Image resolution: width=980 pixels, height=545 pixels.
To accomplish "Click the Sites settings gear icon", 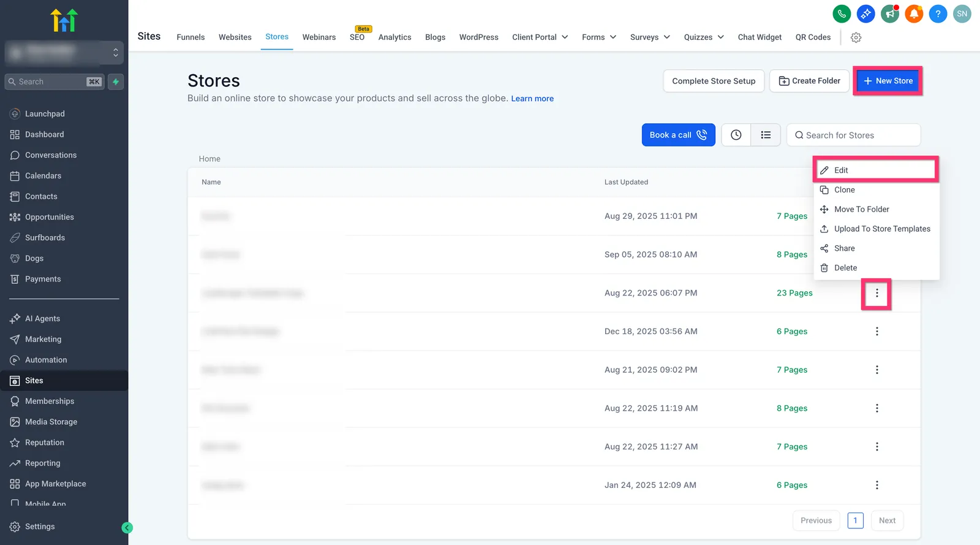I will click(x=856, y=37).
